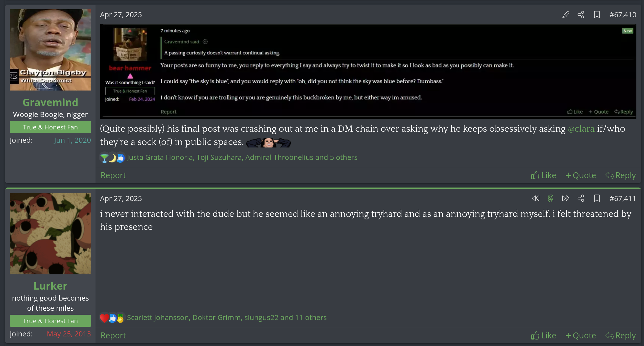
Task: Quote Gravemind's post
Action: 581,175
